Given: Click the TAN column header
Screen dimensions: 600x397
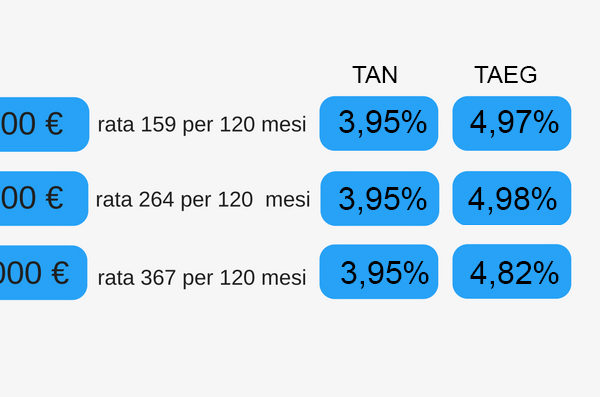Looking at the screenshot, I should [x=375, y=75].
